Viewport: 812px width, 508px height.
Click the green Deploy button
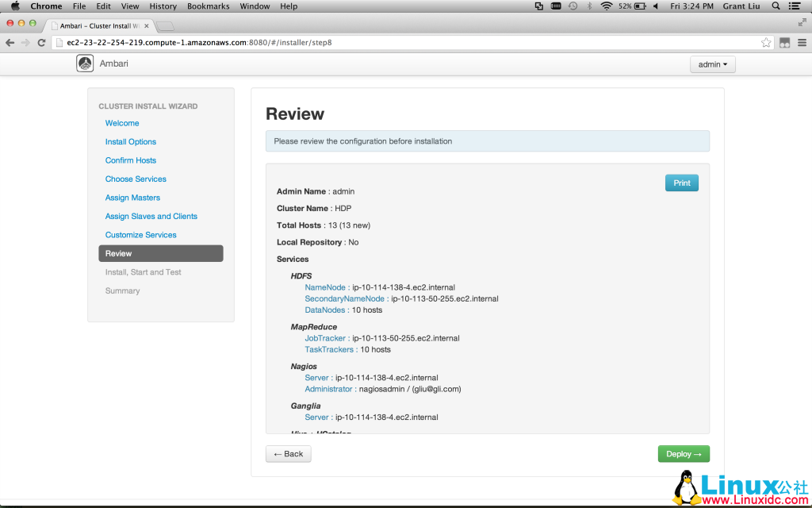[x=683, y=453]
